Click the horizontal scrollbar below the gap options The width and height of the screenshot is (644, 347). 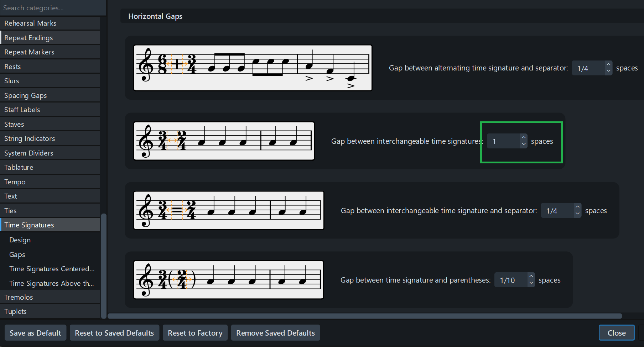(365, 316)
